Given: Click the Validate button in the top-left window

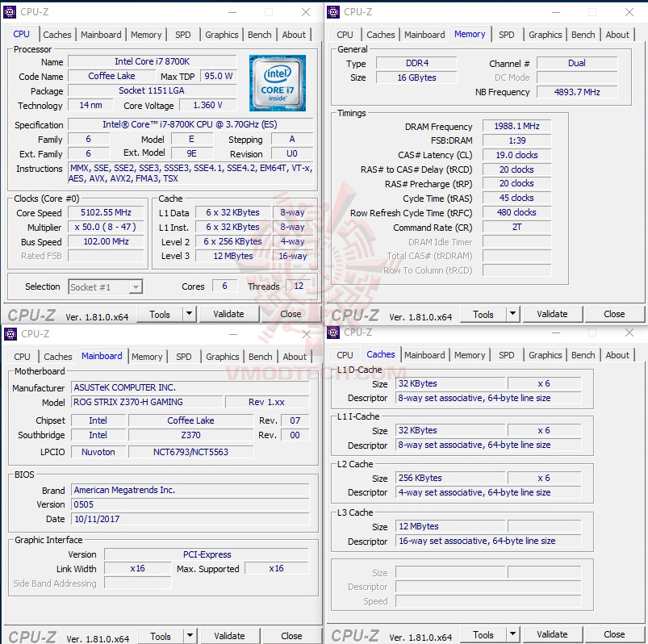Looking at the screenshot, I should pos(229,314).
